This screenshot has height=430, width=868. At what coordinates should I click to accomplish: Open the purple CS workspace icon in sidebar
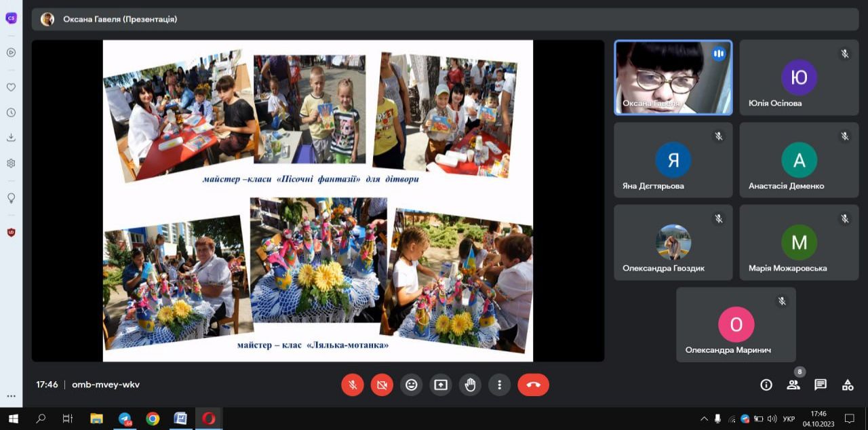[11, 18]
